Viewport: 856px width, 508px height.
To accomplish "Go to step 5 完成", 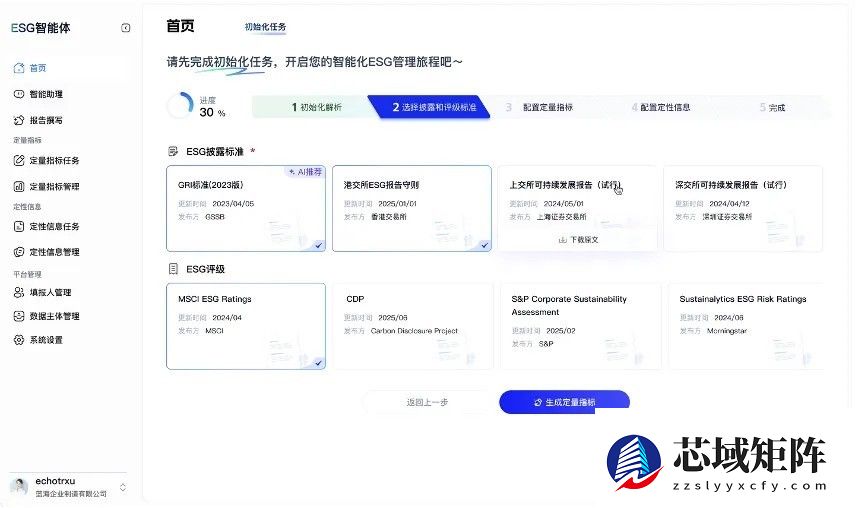I will tap(772, 107).
